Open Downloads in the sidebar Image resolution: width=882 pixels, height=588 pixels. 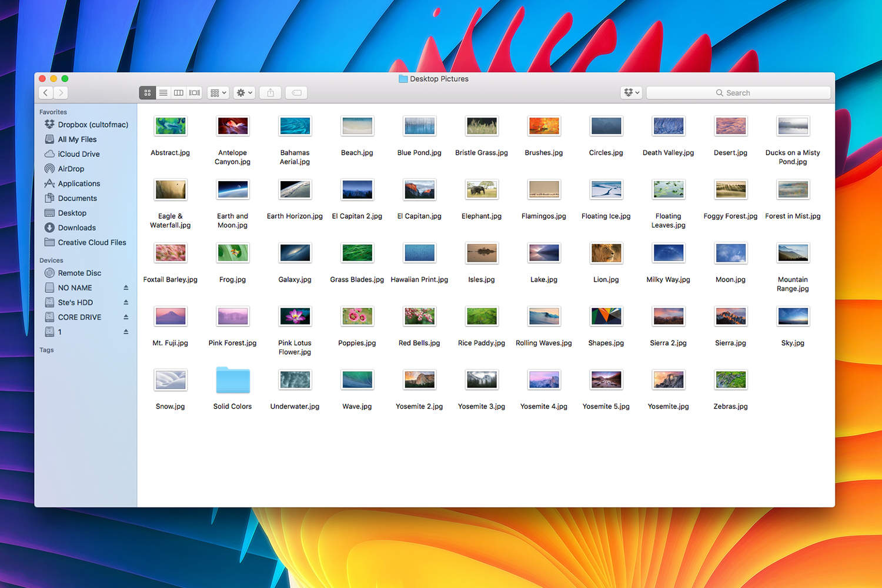click(76, 228)
